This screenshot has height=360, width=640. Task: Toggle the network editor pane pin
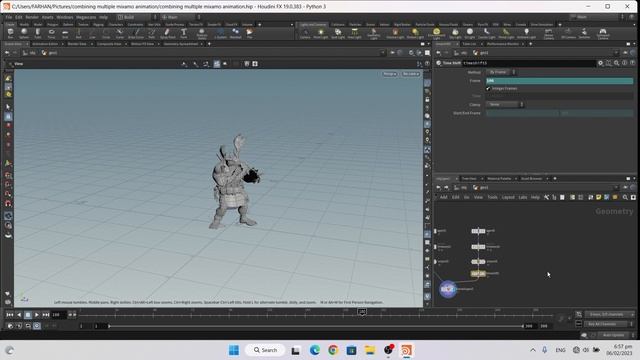coord(626,188)
